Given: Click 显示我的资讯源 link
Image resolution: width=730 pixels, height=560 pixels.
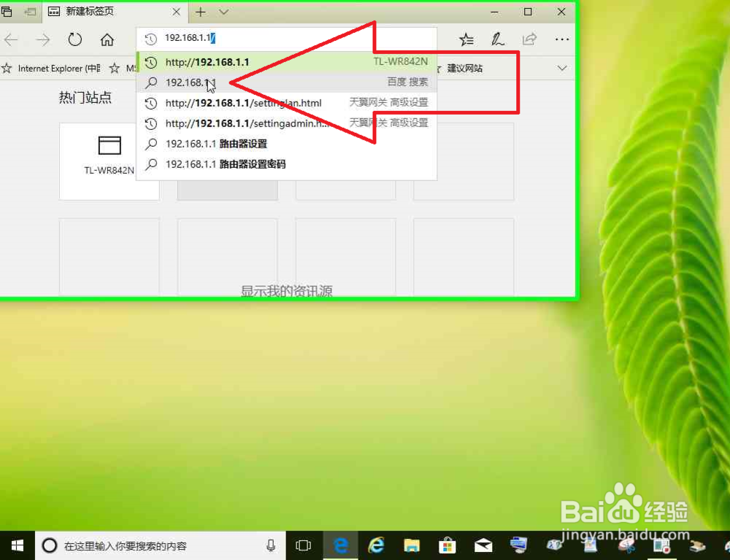Looking at the screenshot, I should [286, 291].
